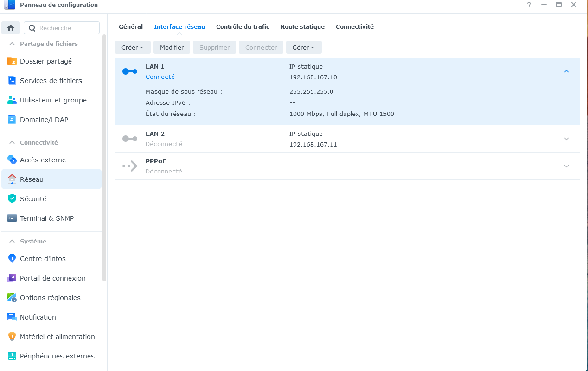This screenshot has height=371, width=588.
Task: Open Utilisateur et groupe icon
Action: (x=12, y=100)
